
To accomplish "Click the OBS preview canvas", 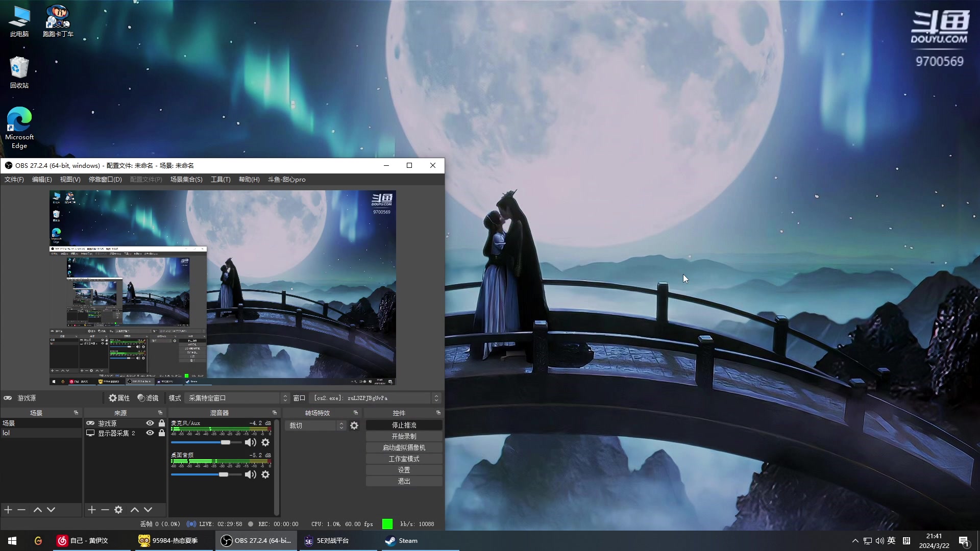I will click(223, 288).
